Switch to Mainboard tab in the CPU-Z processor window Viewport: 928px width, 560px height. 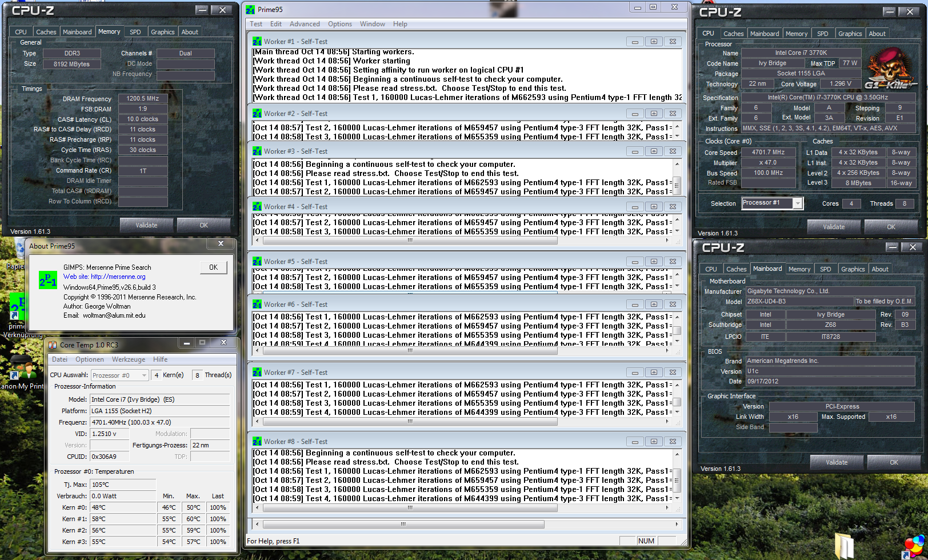pyautogui.click(x=765, y=34)
